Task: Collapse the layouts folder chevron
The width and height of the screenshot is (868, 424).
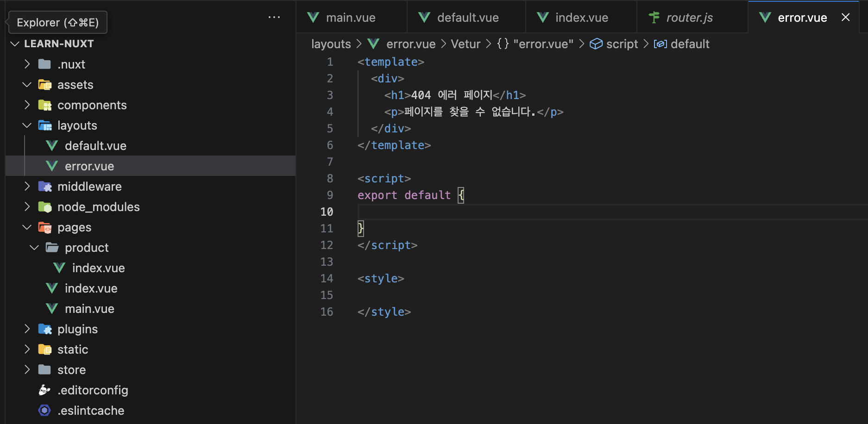Action: click(x=27, y=125)
